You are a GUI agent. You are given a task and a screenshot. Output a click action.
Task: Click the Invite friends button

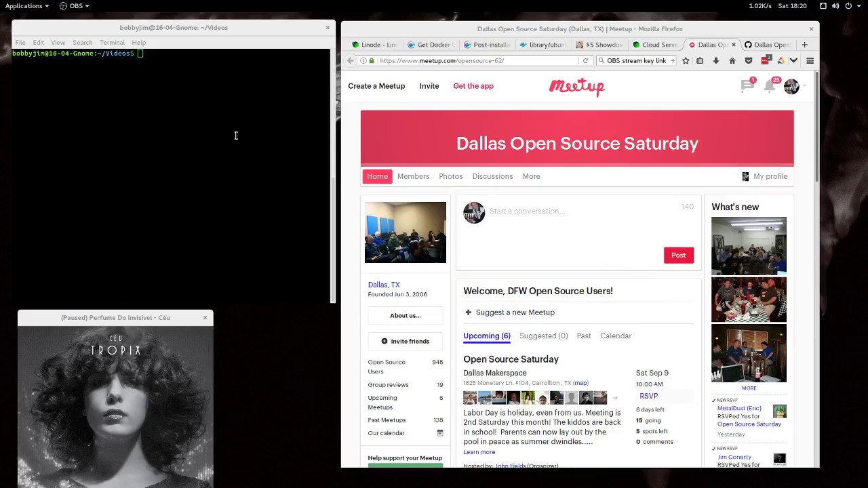pos(406,341)
